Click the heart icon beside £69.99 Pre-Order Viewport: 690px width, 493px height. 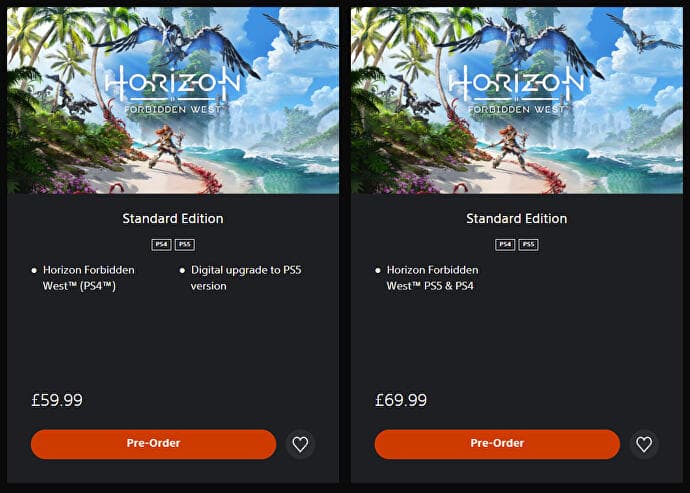click(x=644, y=444)
